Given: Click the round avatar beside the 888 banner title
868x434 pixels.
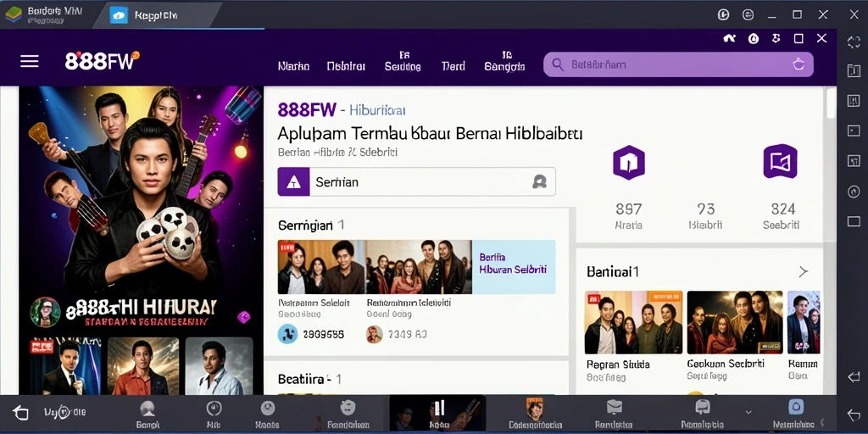Looking at the screenshot, I should (45, 312).
